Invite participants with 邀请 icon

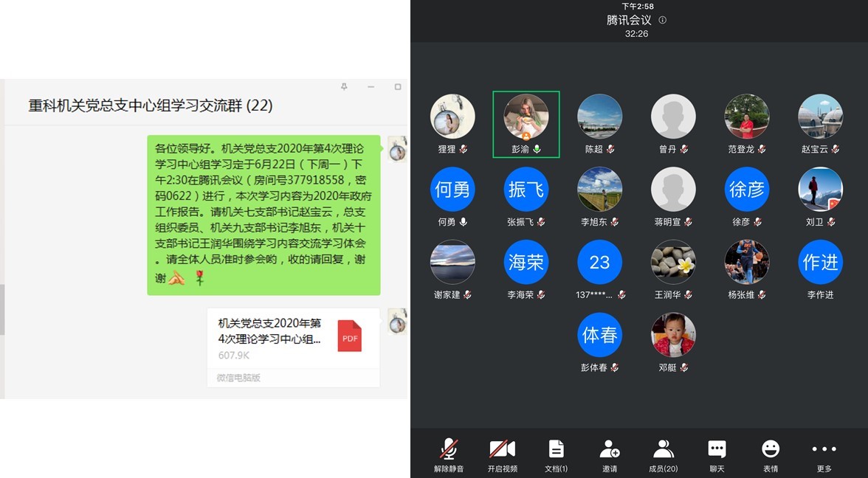tap(610, 455)
